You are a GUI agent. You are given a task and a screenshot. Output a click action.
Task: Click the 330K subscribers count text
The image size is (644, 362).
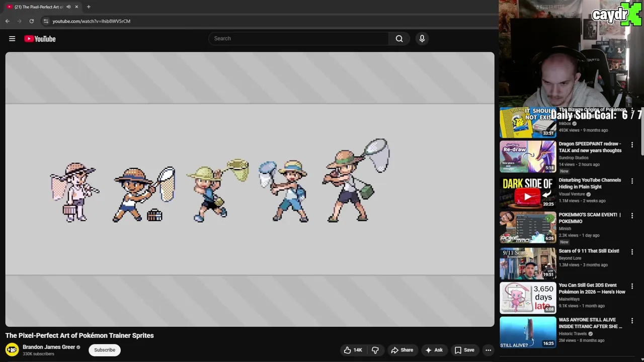coord(38,354)
